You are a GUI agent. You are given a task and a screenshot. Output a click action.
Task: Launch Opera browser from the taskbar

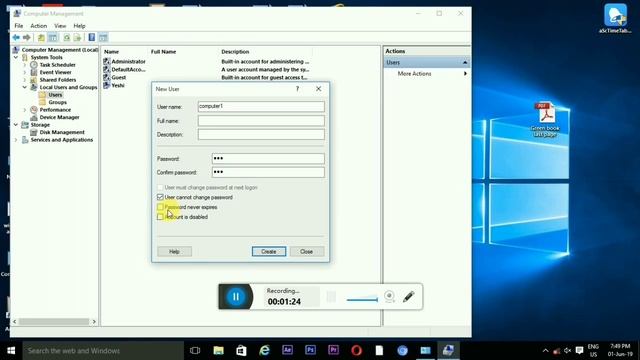pos(356,350)
